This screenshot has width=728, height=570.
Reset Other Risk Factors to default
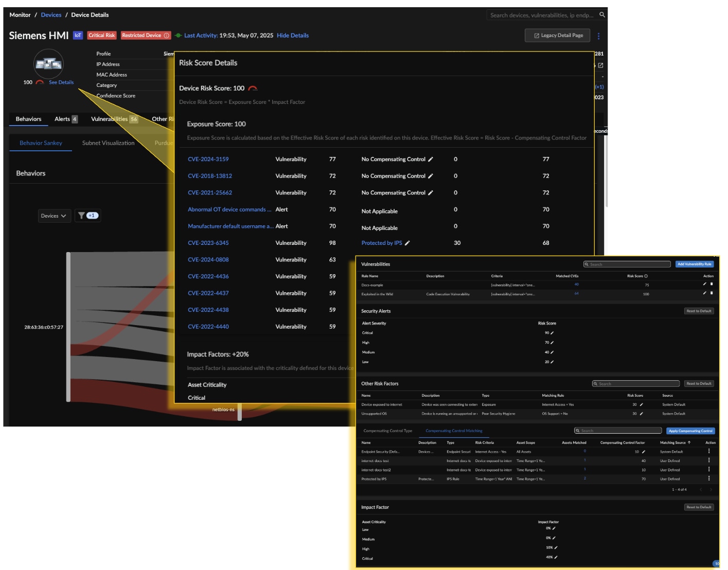click(x=699, y=383)
